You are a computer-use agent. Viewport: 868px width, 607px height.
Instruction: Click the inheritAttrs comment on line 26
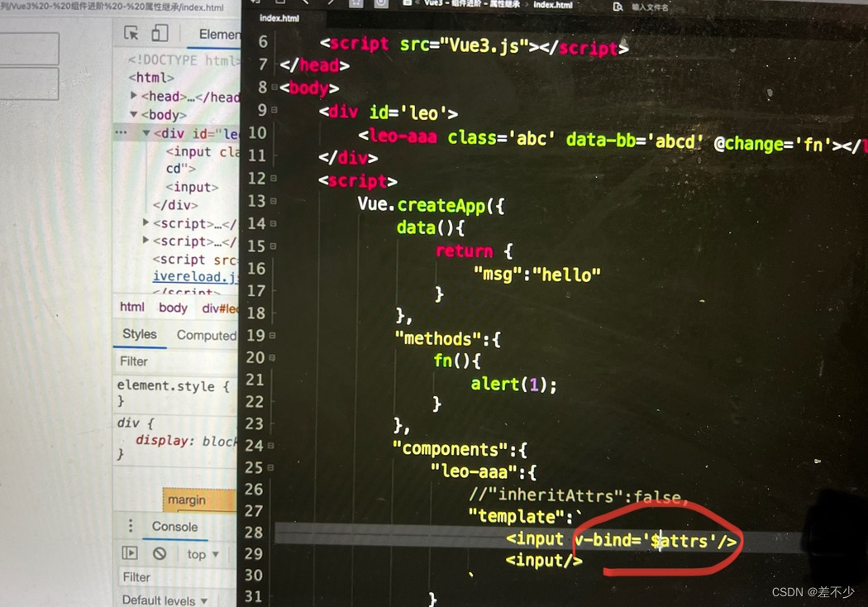coord(577,495)
